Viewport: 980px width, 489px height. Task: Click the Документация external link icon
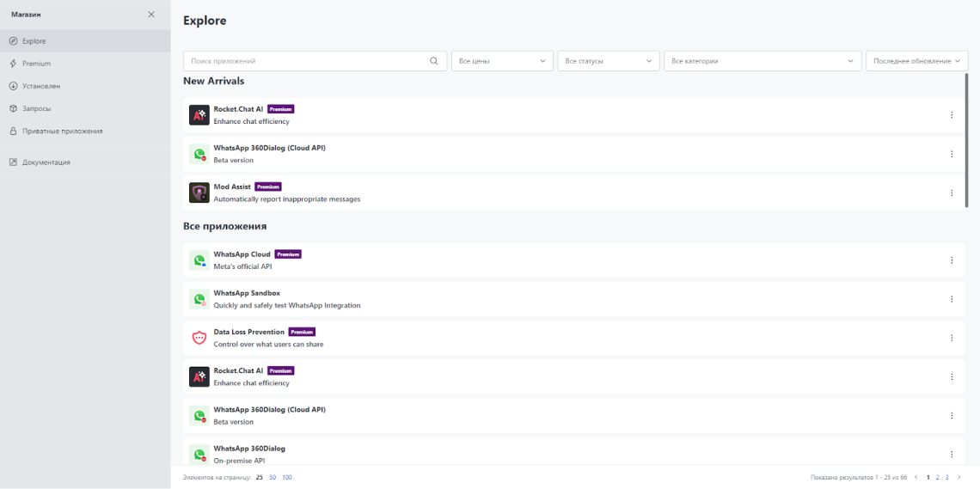(13, 162)
